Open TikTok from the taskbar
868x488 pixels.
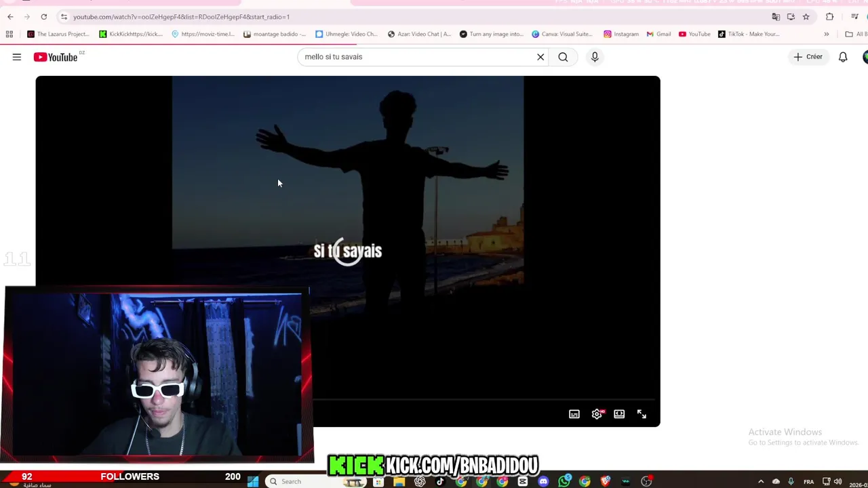tap(440, 481)
